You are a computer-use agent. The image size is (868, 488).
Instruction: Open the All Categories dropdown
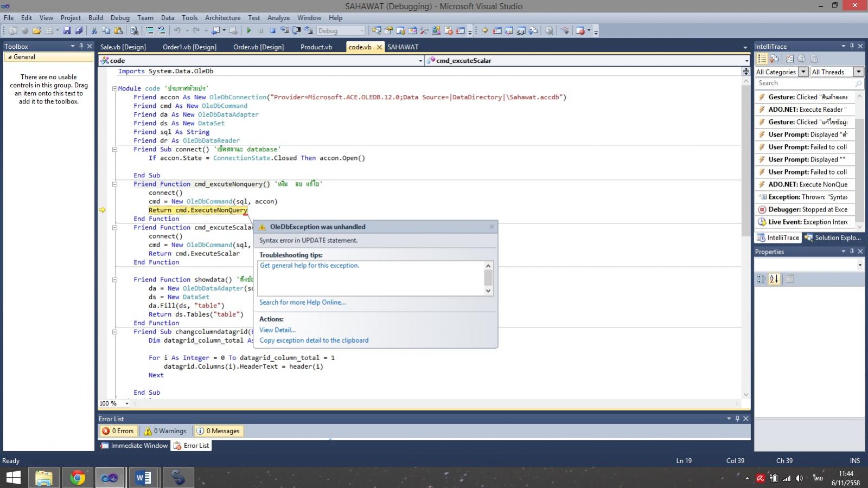point(781,72)
